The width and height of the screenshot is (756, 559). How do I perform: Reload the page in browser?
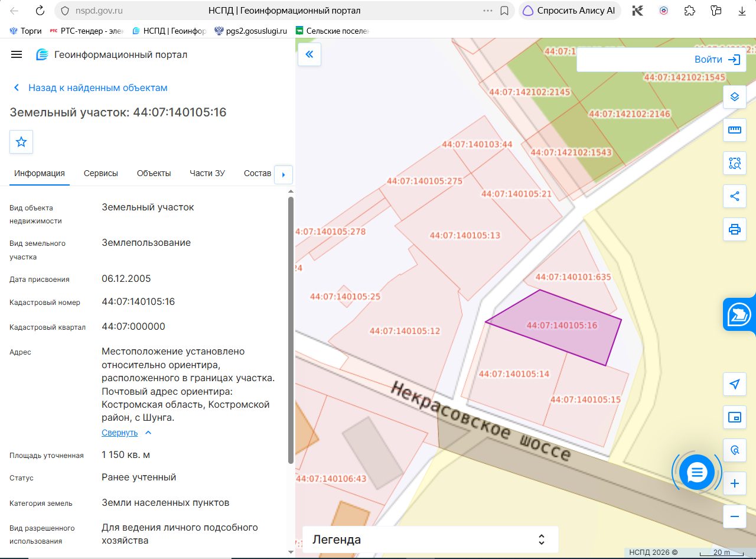[40, 11]
